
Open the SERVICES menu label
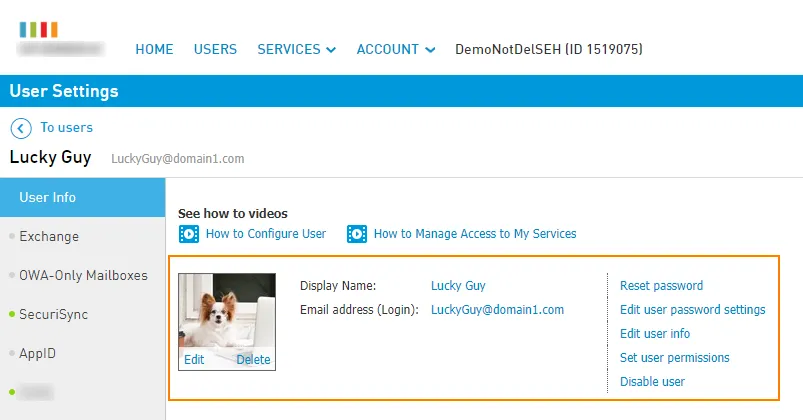(x=289, y=49)
